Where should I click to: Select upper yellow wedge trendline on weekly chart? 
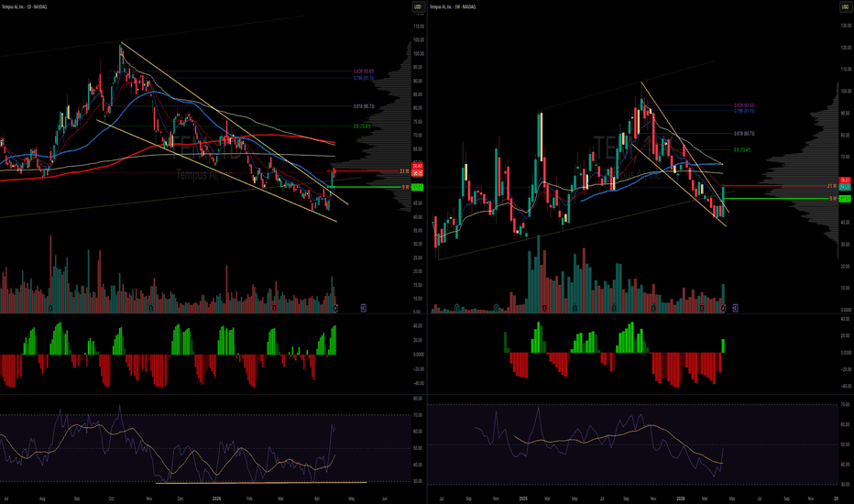[x=685, y=148]
